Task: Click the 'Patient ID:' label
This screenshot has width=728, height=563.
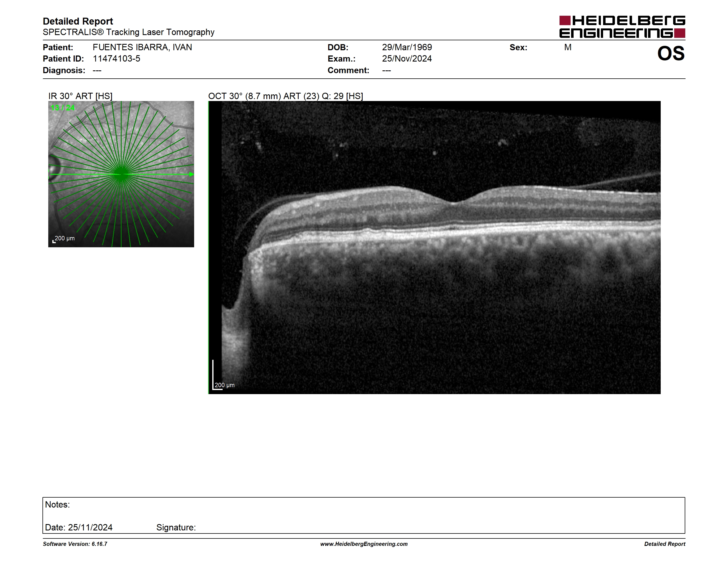Action: [63, 59]
